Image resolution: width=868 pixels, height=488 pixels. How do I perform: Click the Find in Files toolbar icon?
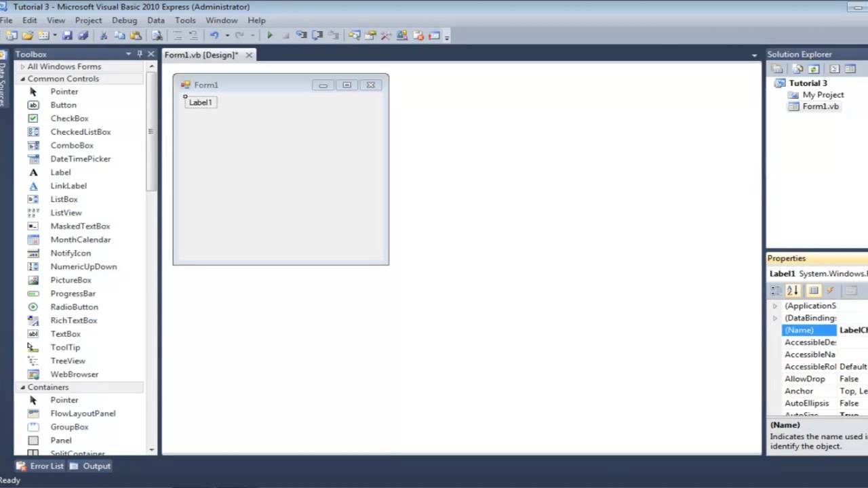tap(157, 35)
